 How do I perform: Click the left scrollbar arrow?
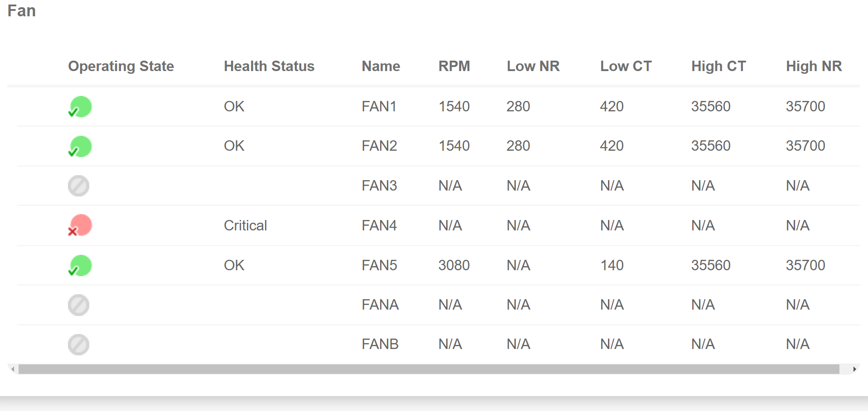13,369
